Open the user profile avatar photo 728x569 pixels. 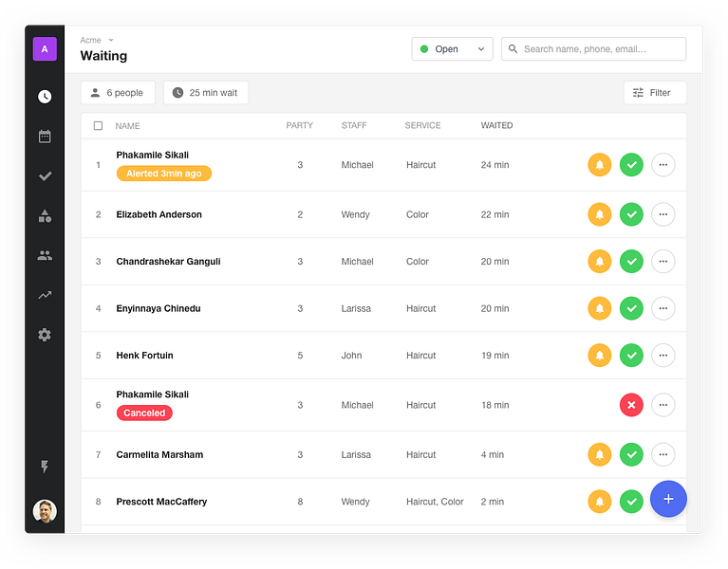tap(45, 511)
